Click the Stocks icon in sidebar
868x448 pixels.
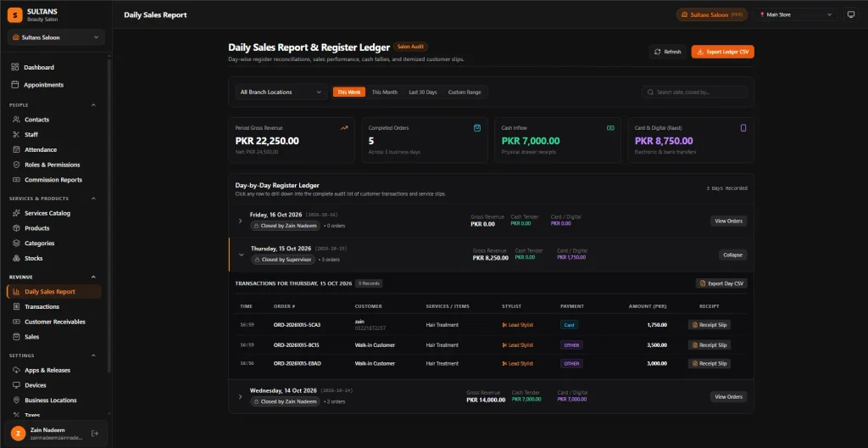tap(15, 258)
